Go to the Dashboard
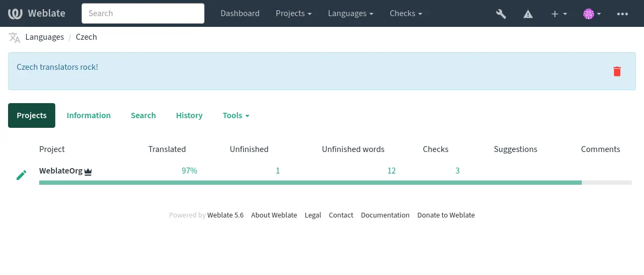 240,13
